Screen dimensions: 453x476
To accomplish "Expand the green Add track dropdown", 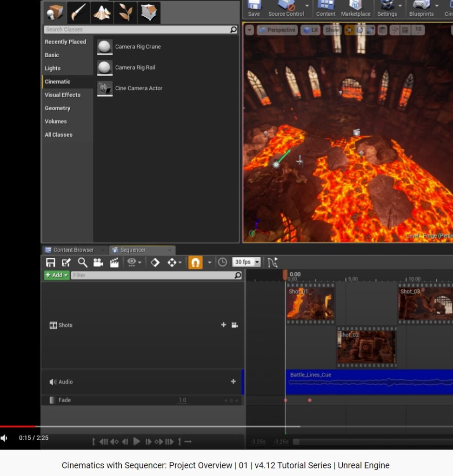I will (x=57, y=275).
